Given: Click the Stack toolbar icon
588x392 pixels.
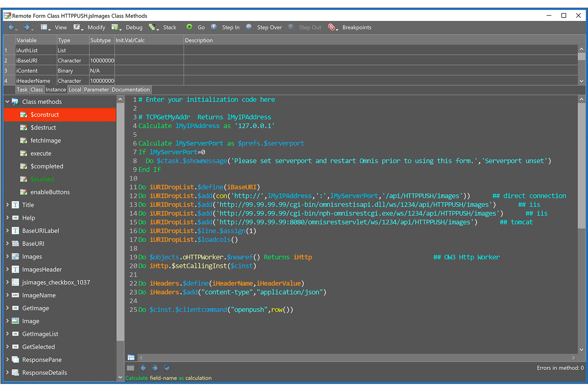Looking at the screenshot, I should (x=154, y=27).
